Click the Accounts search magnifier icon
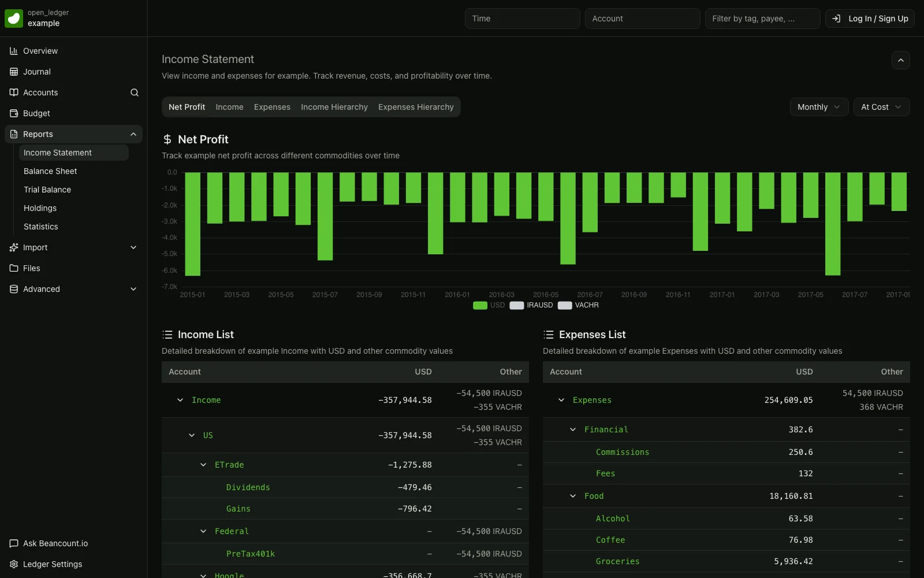The height and width of the screenshot is (578, 924). (x=135, y=92)
